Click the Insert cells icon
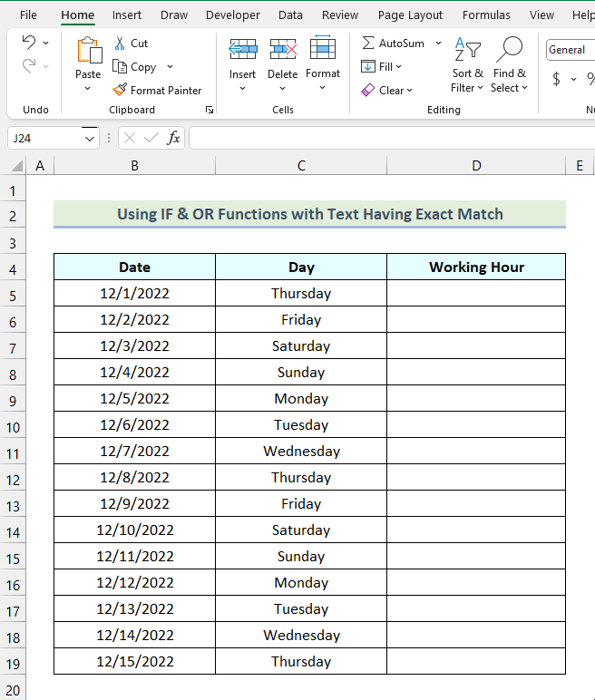Viewport: 595px width, 700px height. (242, 49)
